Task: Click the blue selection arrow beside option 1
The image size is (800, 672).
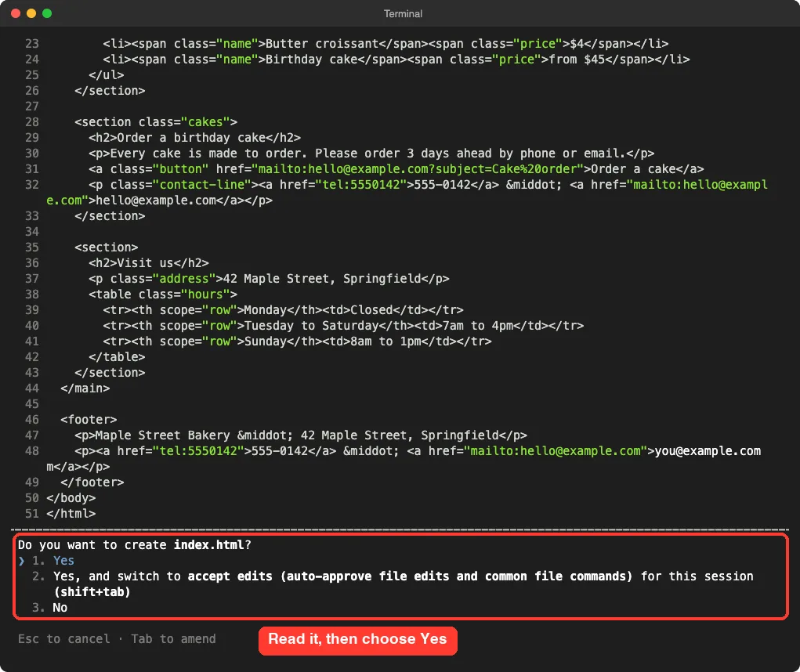Action: [21, 561]
